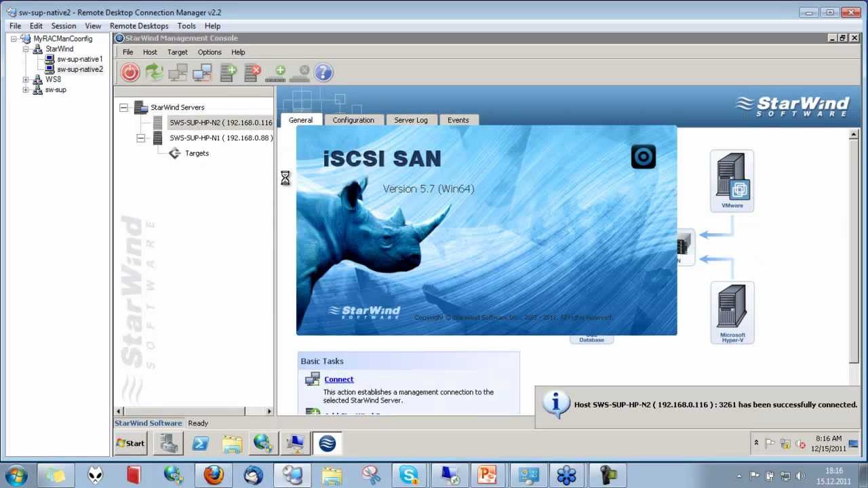Click the info icon in connection notification
This screenshot has width=868, height=488.
[556, 405]
